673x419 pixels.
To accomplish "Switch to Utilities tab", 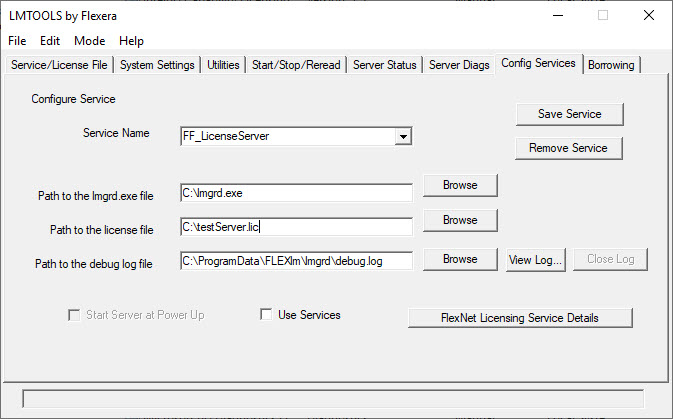I will 223,65.
